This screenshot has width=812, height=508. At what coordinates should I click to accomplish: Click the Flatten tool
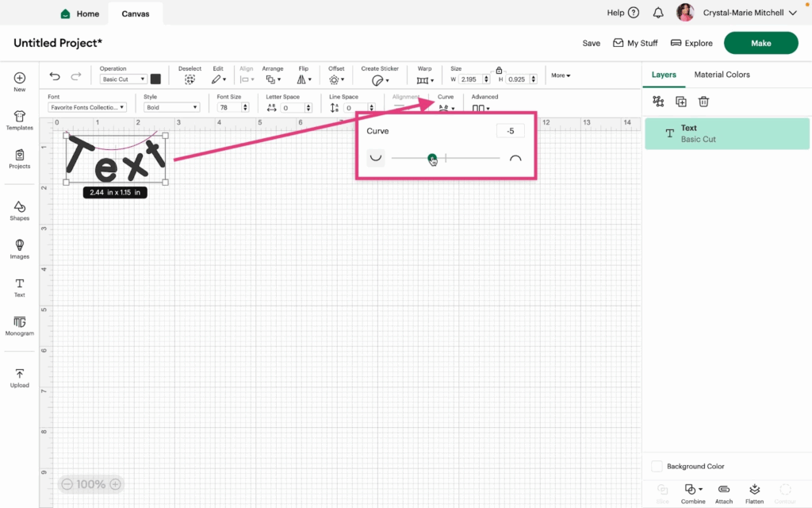point(755,493)
